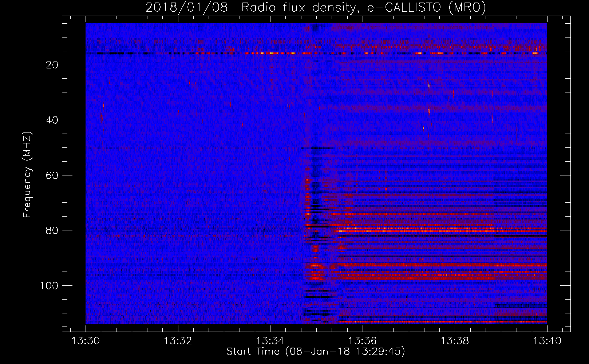This screenshot has width=589, height=364.
Task: Click the 20 MHz frequency tick label
Action: point(52,65)
